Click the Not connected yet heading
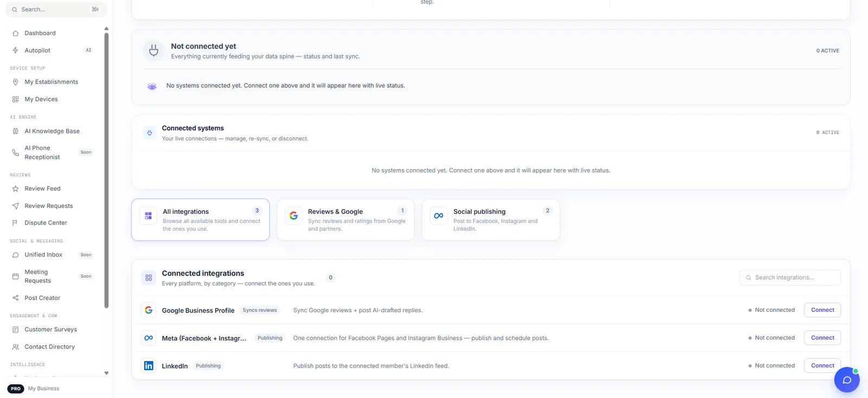This screenshot has height=398, width=868. tap(203, 46)
